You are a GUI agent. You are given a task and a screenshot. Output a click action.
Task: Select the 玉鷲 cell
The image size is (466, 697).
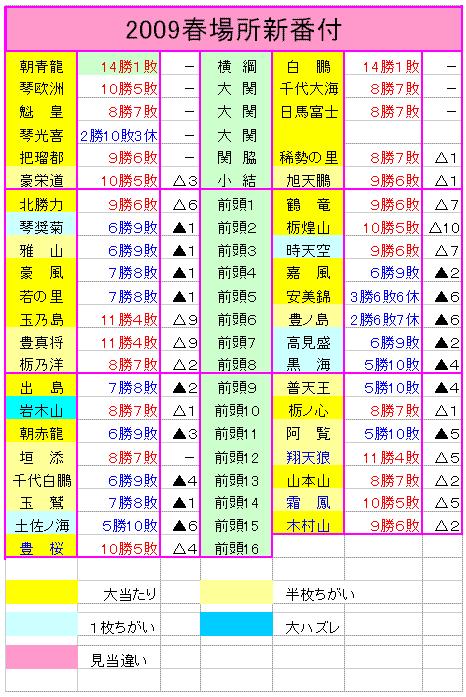pyautogui.click(x=41, y=501)
